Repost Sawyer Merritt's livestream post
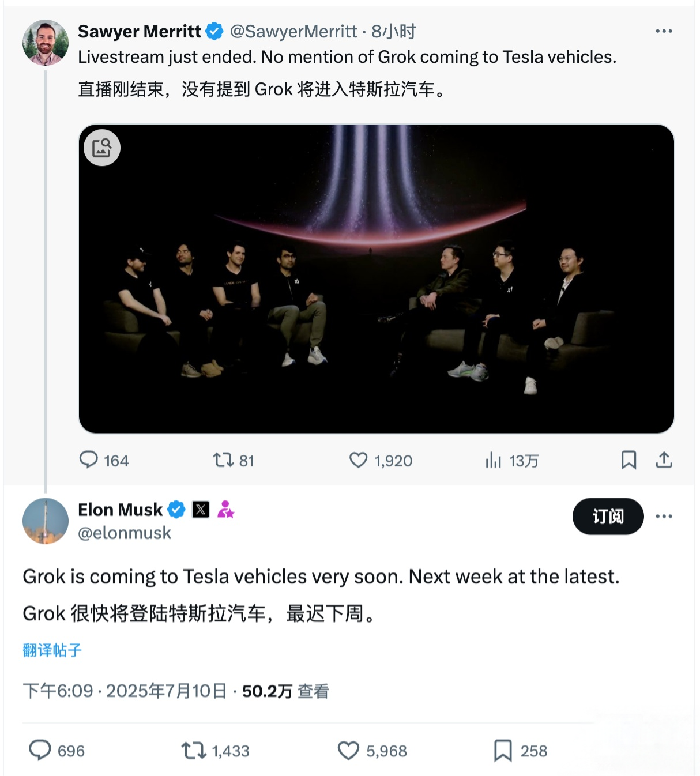Viewport: 700px width, 776px height. [223, 460]
